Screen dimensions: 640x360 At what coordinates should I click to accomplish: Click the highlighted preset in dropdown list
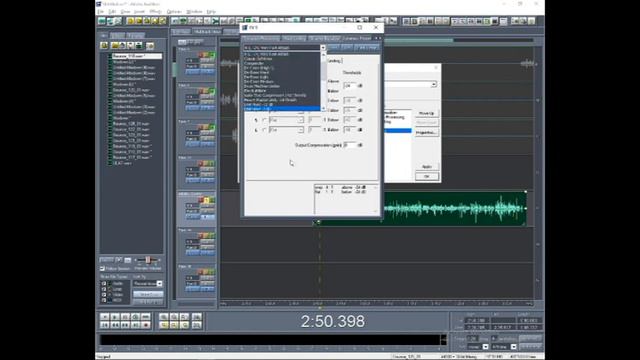282,109
